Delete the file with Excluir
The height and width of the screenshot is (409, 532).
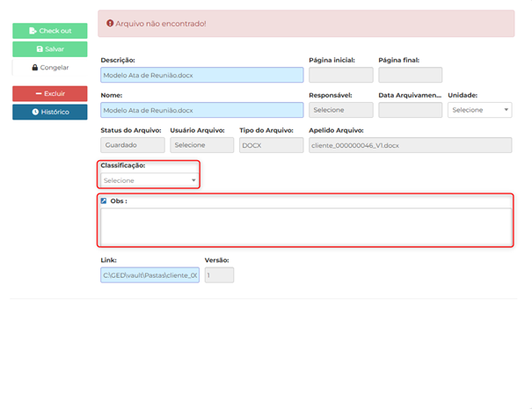pos(50,94)
